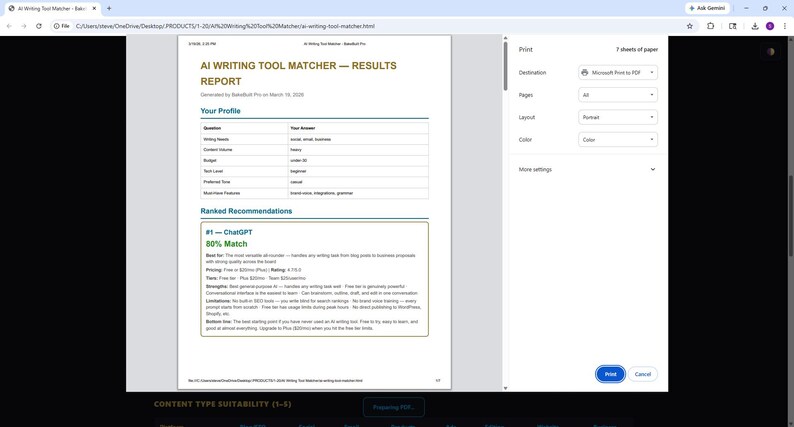The image size is (794, 427).
Task: Click the 'brand-voice, integrations, grammar' cell
Action: click(x=358, y=193)
